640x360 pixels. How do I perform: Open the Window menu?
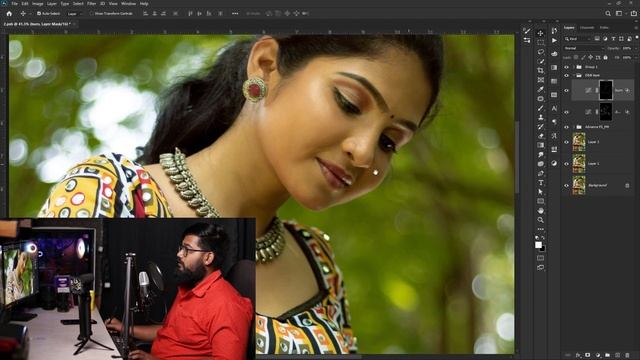click(129, 4)
